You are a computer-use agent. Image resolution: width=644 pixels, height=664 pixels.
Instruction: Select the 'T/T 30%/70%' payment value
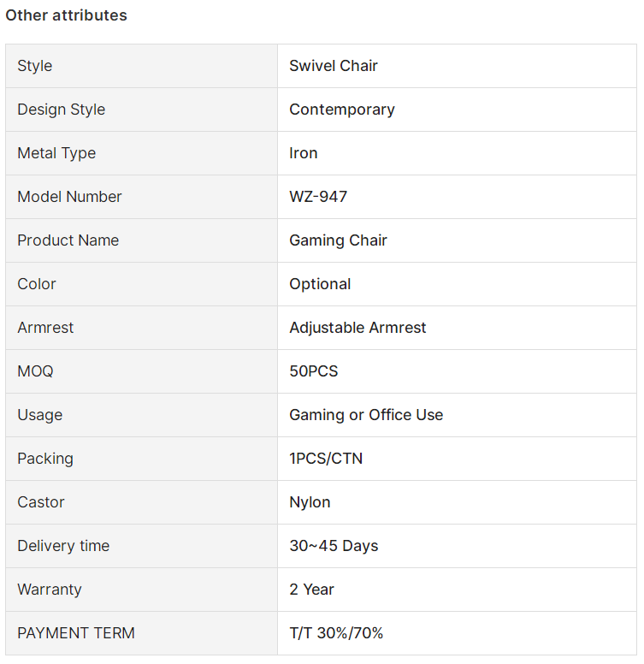click(336, 633)
